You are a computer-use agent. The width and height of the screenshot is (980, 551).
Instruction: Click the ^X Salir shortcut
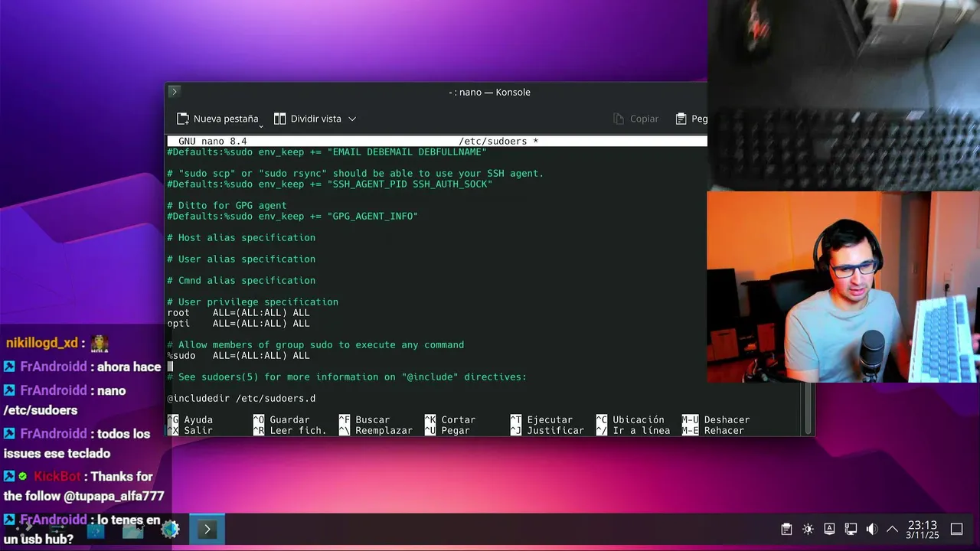tap(190, 431)
